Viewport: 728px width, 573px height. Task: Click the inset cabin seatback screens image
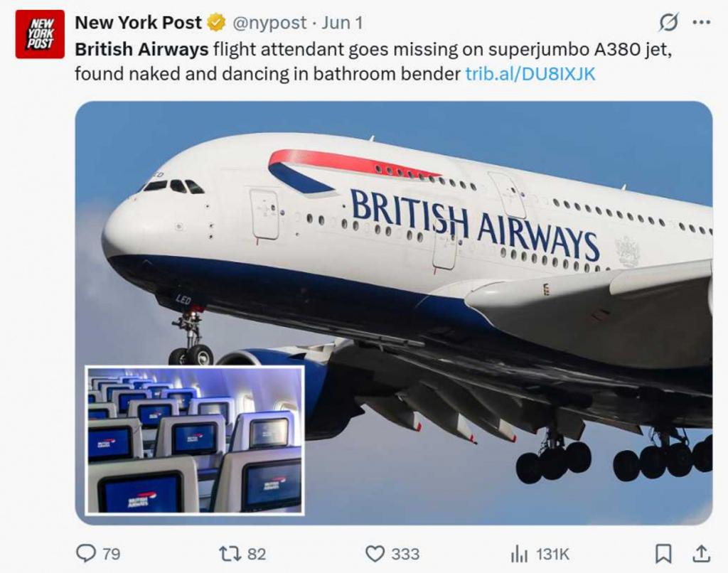pos(195,440)
